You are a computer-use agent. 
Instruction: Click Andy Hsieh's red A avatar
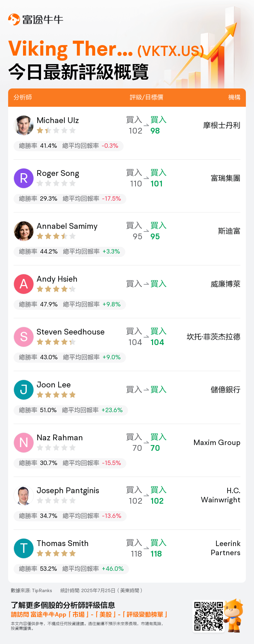pyautogui.click(x=24, y=284)
